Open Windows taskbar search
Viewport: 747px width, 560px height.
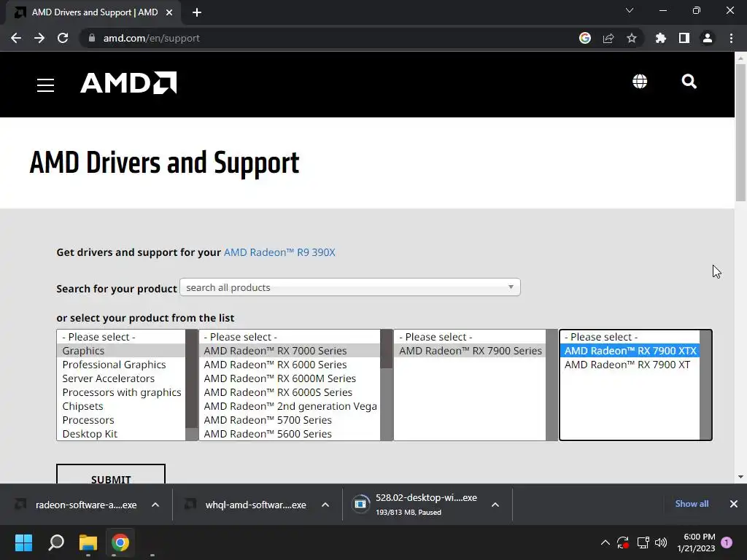[x=56, y=542]
